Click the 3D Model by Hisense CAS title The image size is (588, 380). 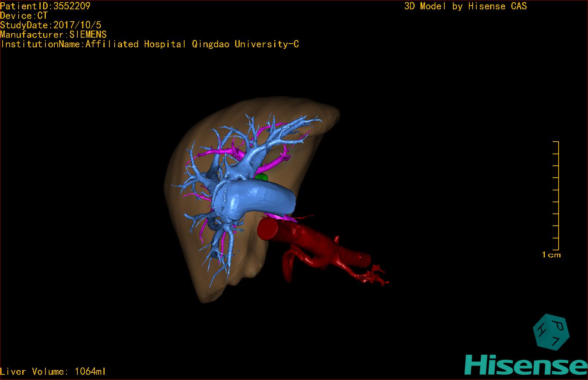465,6
